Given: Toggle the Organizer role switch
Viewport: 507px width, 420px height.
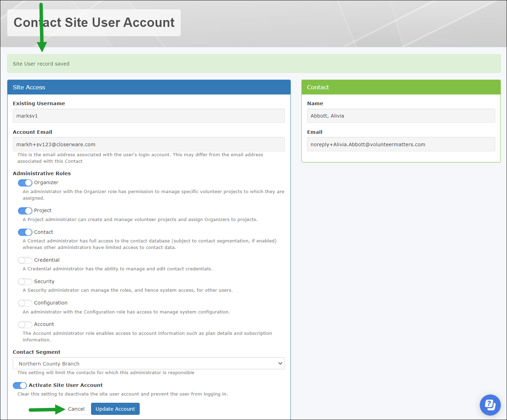Looking at the screenshot, I should (x=25, y=183).
